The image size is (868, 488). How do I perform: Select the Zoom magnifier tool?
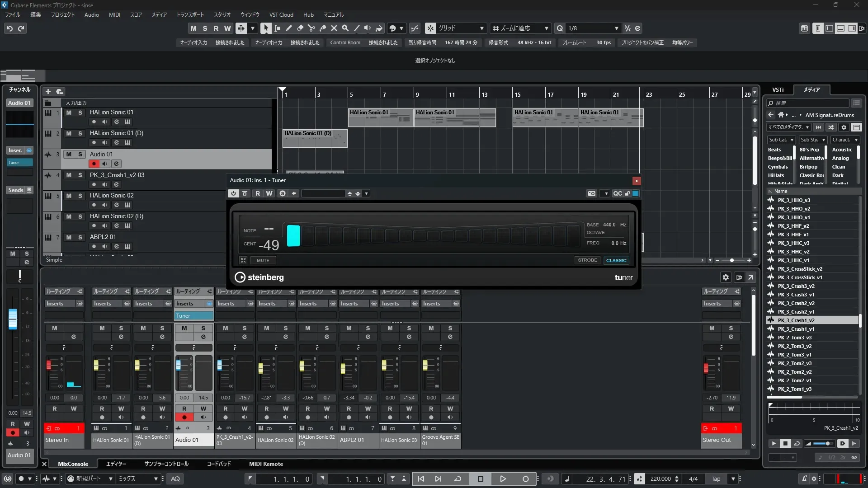(x=345, y=28)
